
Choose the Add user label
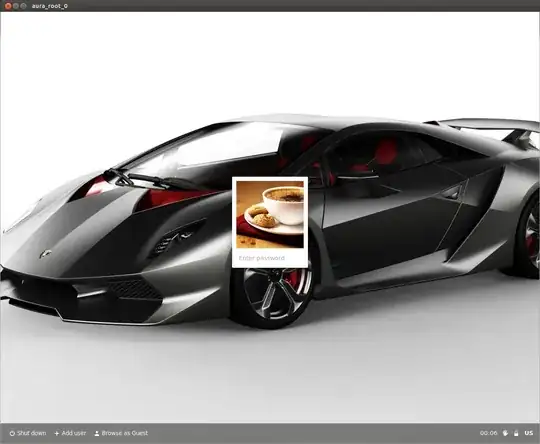point(74,433)
